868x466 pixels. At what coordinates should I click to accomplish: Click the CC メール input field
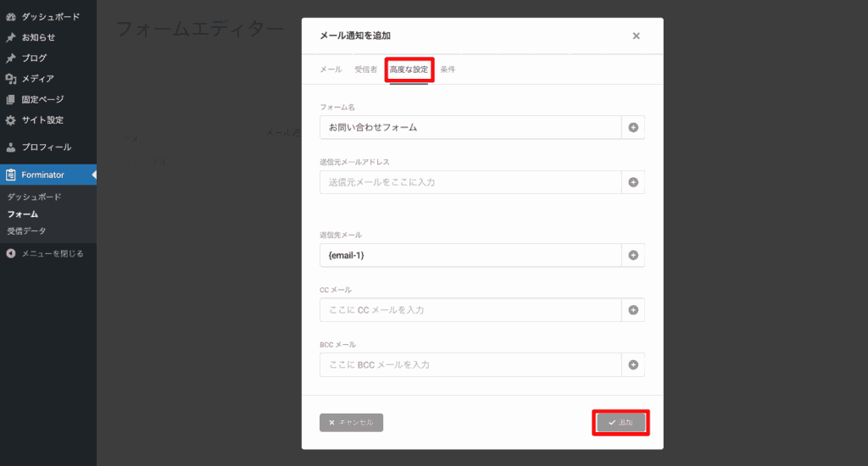pyautogui.click(x=470, y=310)
